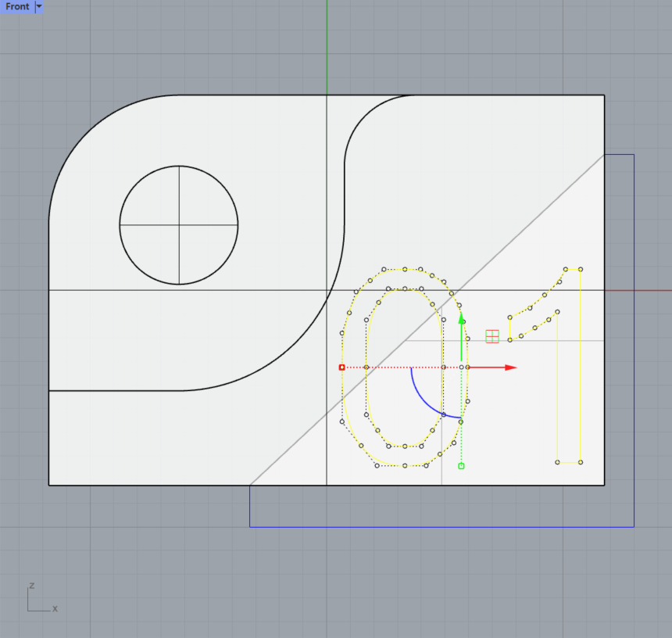Pick bottom-left control point of digit 1

tap(557, 462)
